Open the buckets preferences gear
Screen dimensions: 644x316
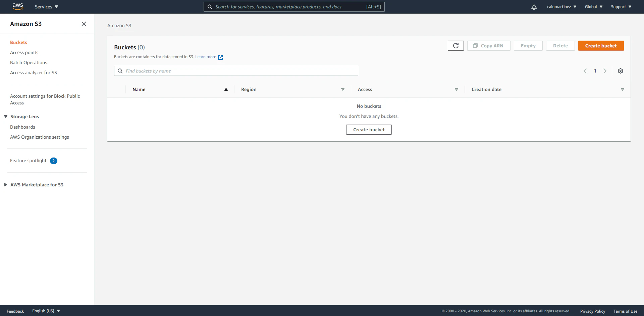pyautogui.click(x=620, y=71)
